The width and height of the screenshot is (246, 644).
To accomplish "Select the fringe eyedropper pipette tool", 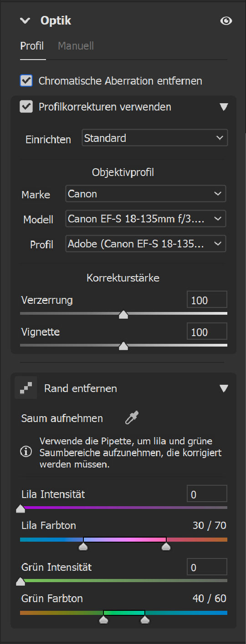I will tap(132, 418).
